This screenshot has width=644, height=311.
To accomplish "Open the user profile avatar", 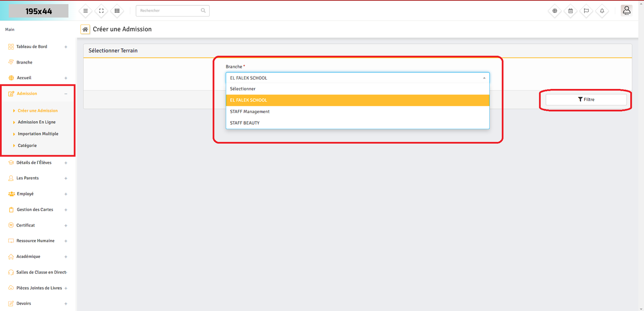I will pos(626,10).
